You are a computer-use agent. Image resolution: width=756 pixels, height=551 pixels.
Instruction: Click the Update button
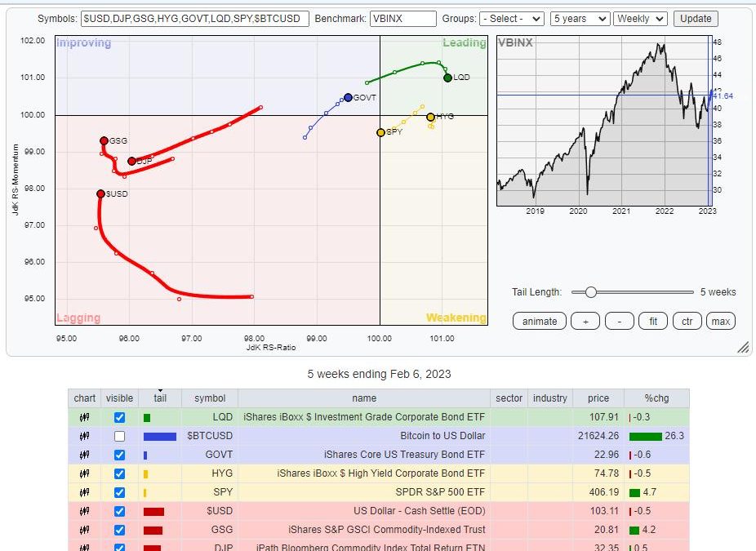696,19
